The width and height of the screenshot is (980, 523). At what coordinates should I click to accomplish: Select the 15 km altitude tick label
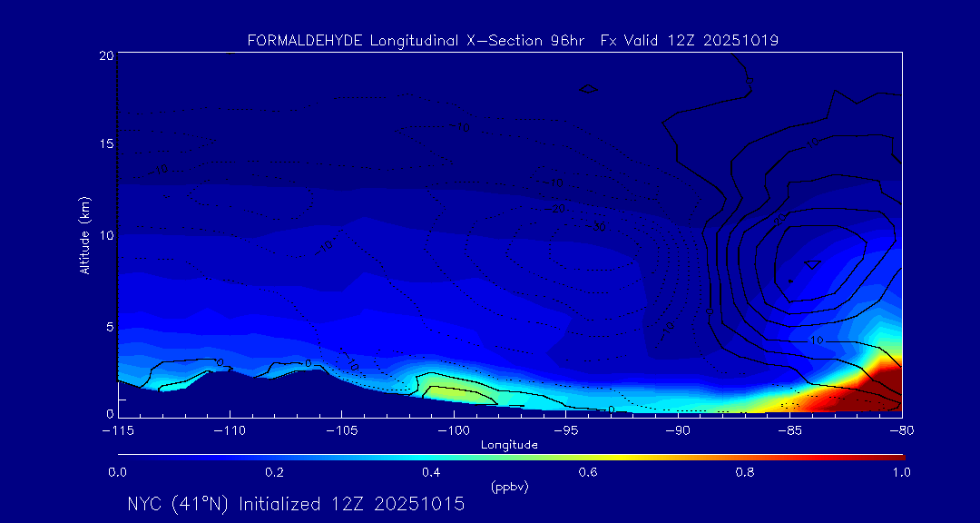coord(104,144)
